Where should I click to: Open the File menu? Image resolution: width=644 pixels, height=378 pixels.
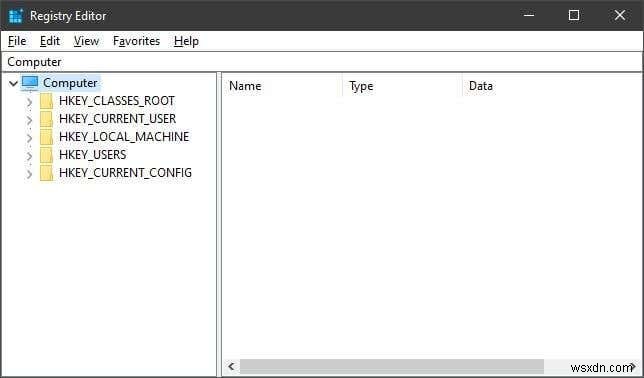pyautogui.click(x=17, y=41)
